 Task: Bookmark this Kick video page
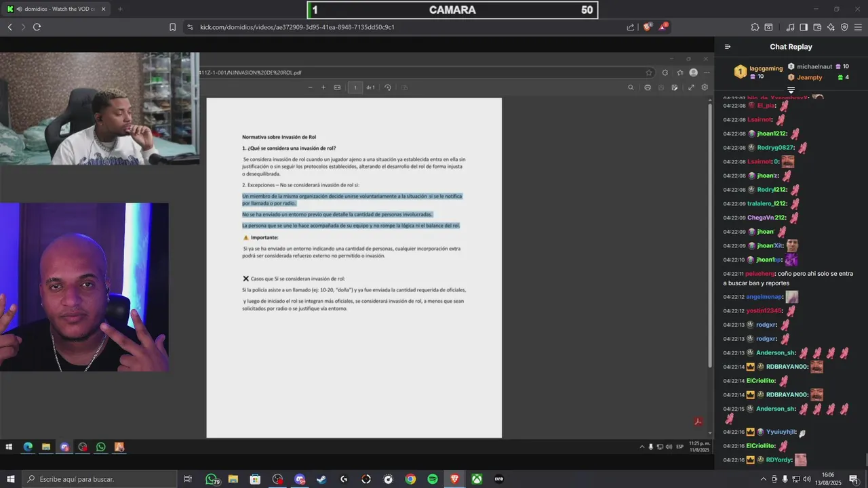172,27
